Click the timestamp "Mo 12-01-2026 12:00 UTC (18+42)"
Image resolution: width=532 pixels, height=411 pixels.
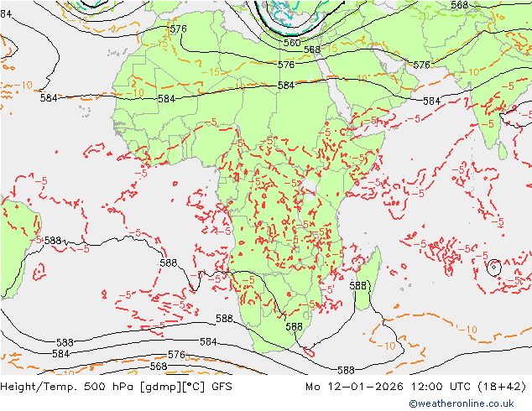click(x=416, y=386)
